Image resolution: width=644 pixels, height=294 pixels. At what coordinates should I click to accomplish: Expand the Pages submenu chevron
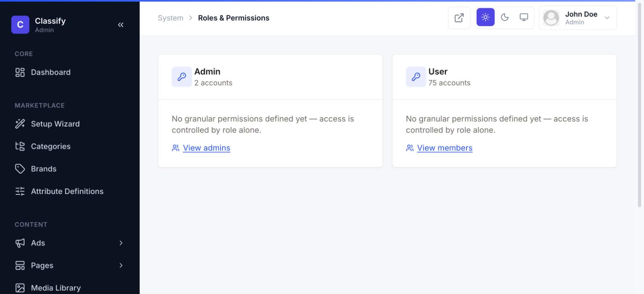pyautogui.click(x=121, y=266)
